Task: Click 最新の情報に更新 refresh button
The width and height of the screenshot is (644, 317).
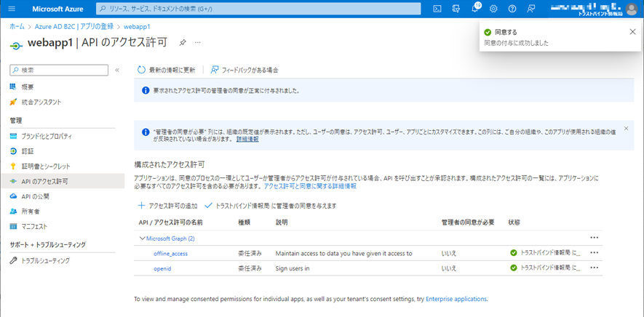Action: pyautogui.click(x=167, y=70)
